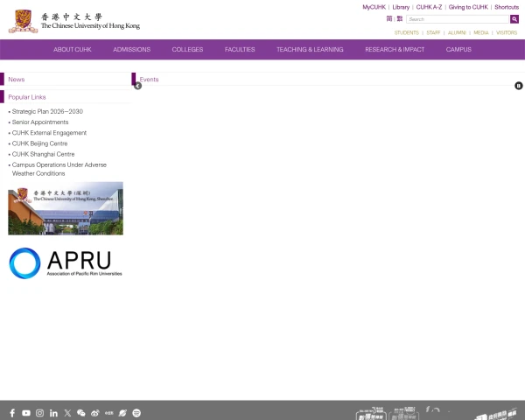Open Senior Appointments link

click(x=40, y=122)
